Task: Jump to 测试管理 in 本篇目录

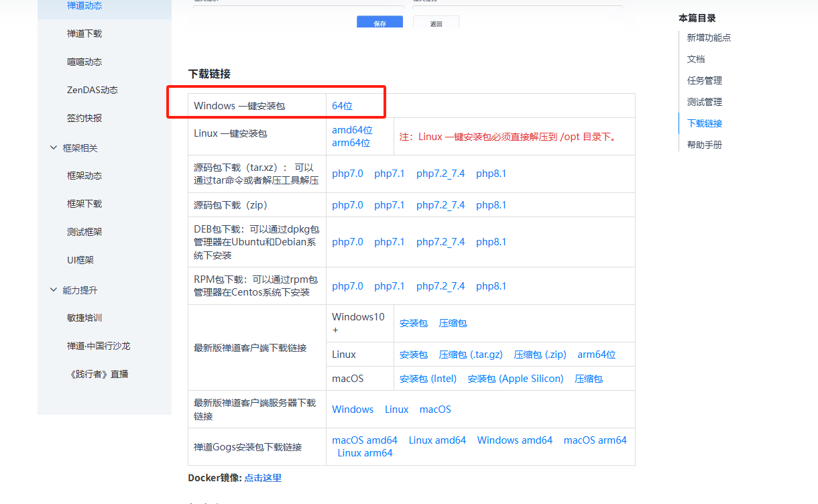Action: point(705,102)
